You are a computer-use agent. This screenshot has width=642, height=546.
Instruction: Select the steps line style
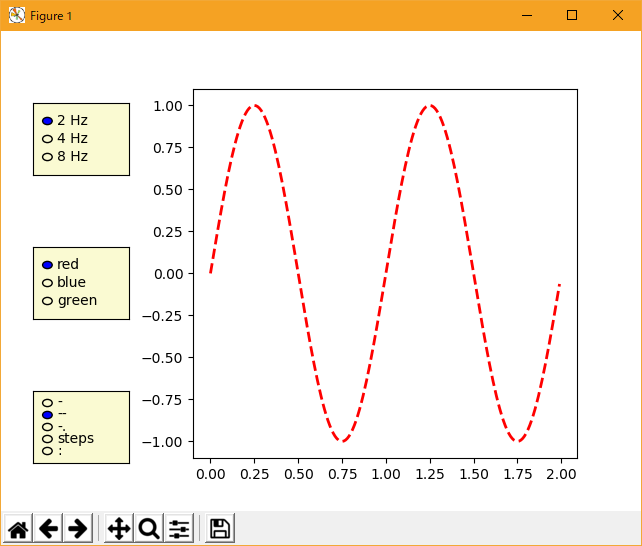47,438
